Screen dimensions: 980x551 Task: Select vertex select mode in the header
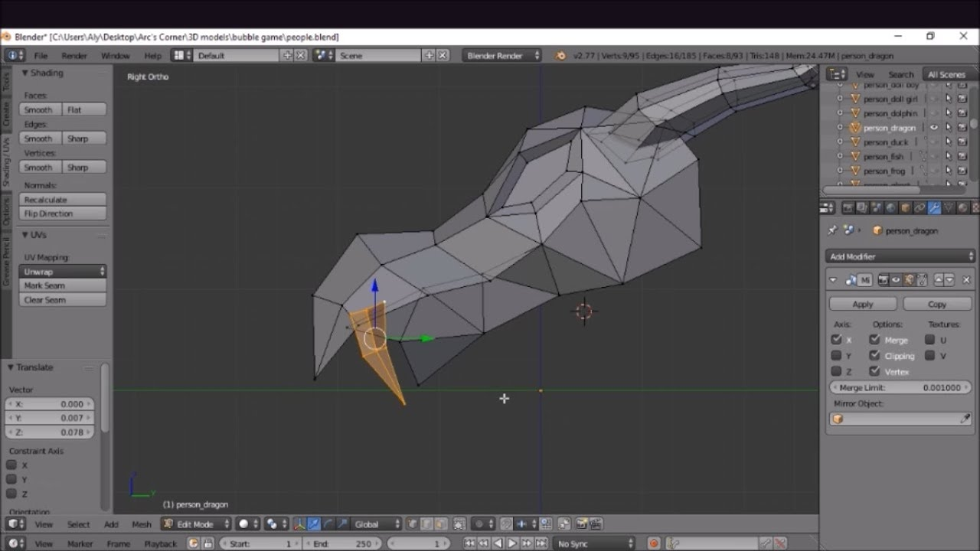[411, 525]
